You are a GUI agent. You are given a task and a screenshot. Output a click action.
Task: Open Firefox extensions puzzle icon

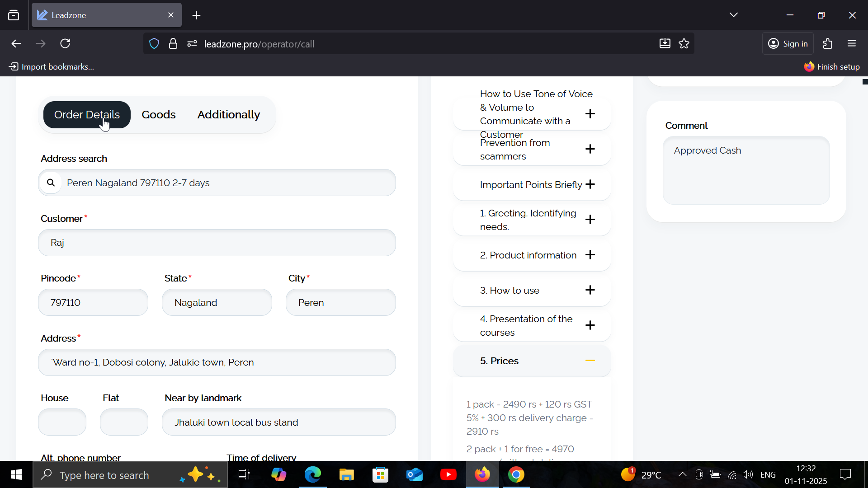point(828,44)
